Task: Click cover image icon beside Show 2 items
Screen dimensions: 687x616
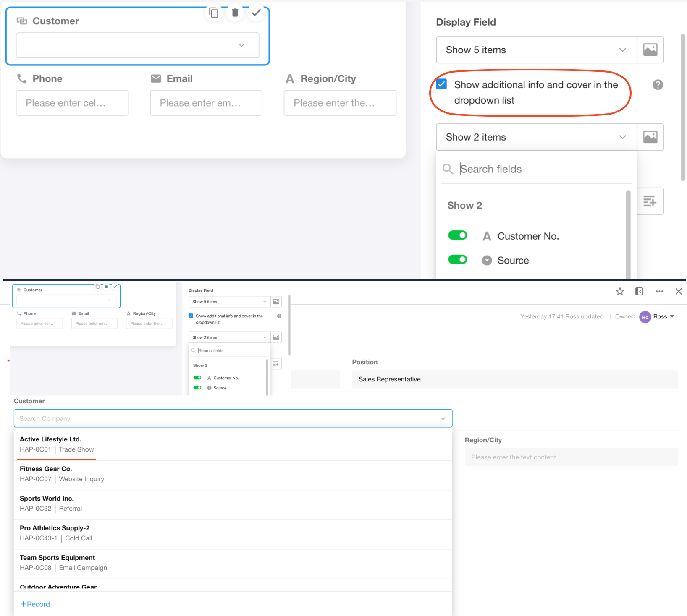Action: coord(650,137)
